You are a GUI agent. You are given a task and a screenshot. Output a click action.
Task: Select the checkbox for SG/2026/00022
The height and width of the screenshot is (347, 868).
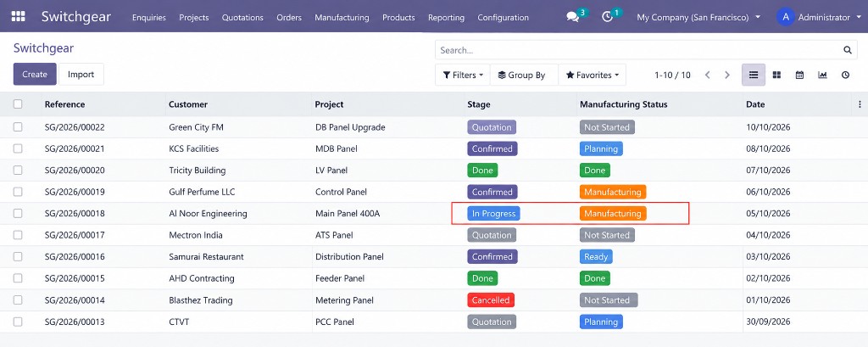coord(18,127)
